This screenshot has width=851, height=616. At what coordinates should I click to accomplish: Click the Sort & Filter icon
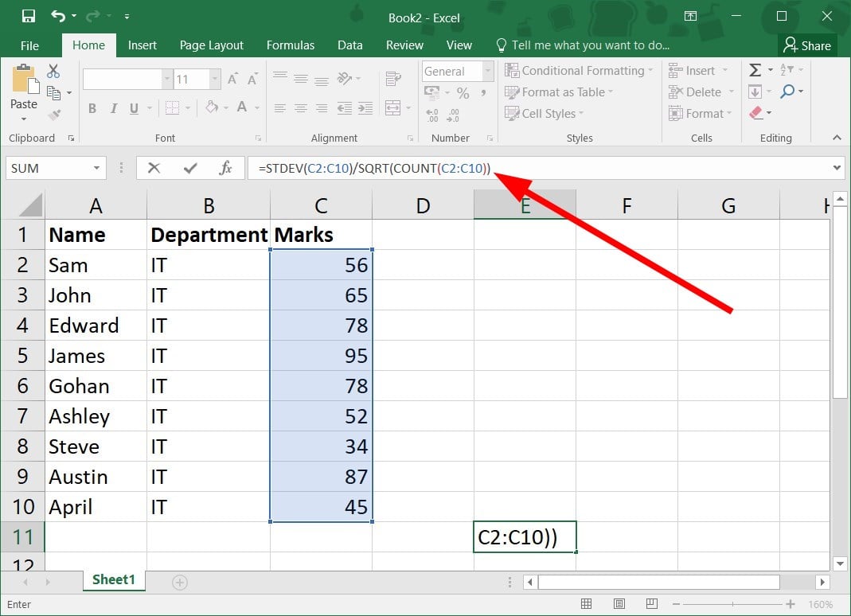coord(787,69)
